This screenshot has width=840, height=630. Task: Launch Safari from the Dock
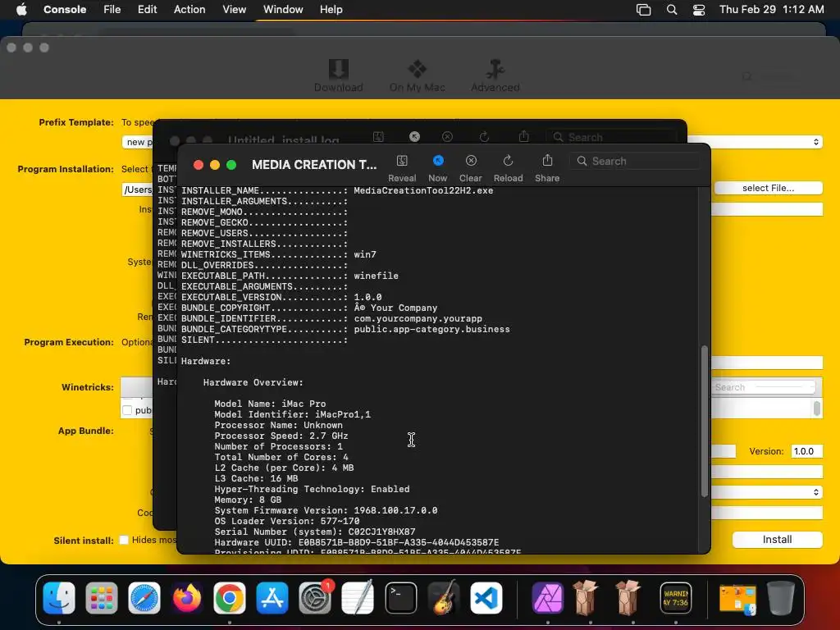coord(144,598)
